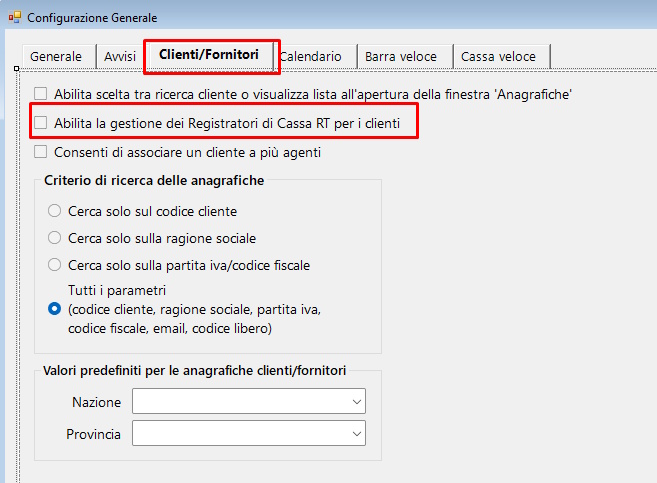Screen dimensions: 657x483
Task: Click the 'Nazione' label
Action: click(x=96, y=402)
